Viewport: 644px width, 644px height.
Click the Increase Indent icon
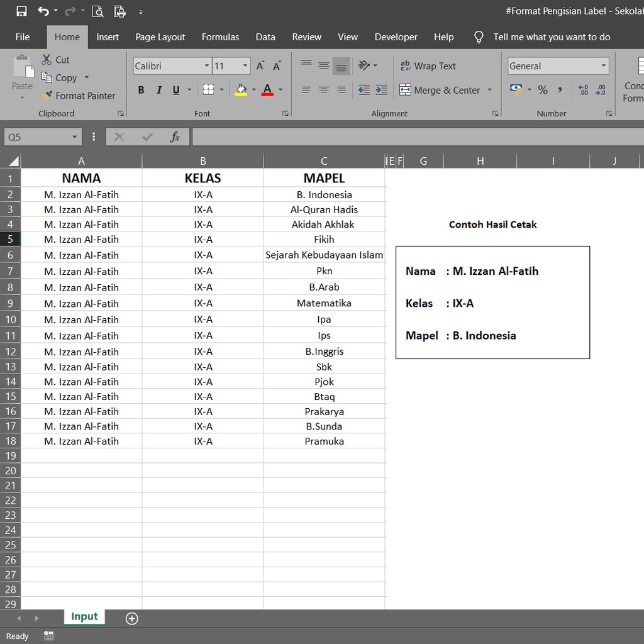[x=381, y=90]
